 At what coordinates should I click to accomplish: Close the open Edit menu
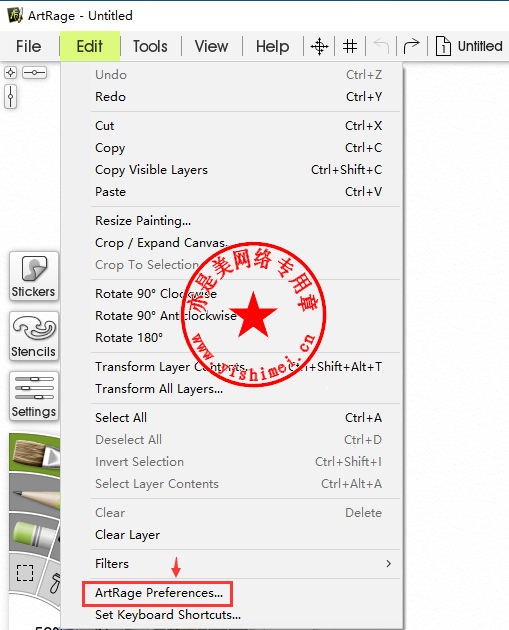[90, 46]
